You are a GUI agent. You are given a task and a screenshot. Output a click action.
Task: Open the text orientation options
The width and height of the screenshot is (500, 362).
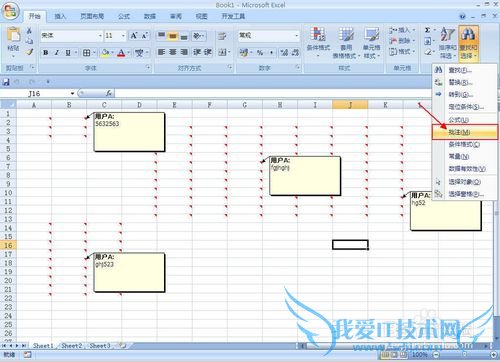tap(198, 35)
